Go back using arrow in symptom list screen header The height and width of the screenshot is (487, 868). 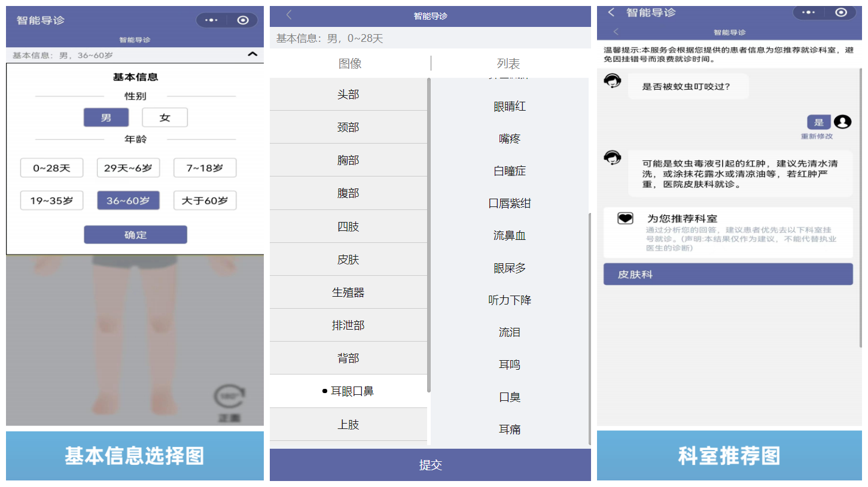[289, 15]
